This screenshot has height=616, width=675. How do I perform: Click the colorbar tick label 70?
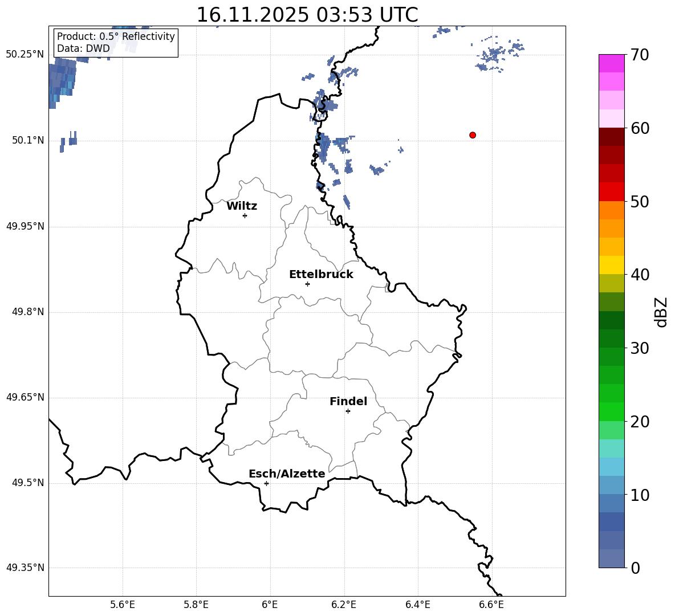640,55
